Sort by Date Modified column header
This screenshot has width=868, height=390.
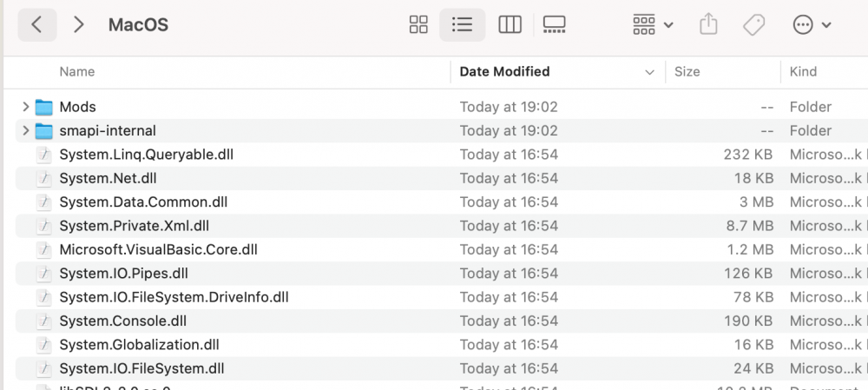[x=504, y=71]
